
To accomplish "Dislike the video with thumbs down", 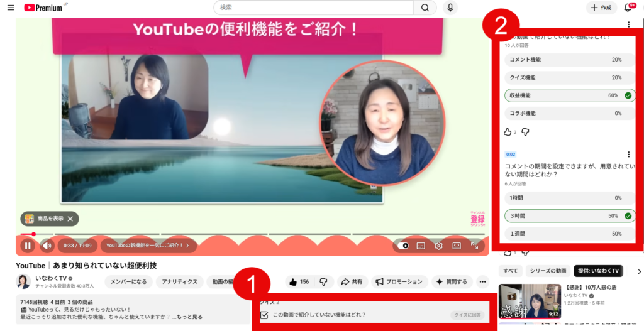I will 324,282.
